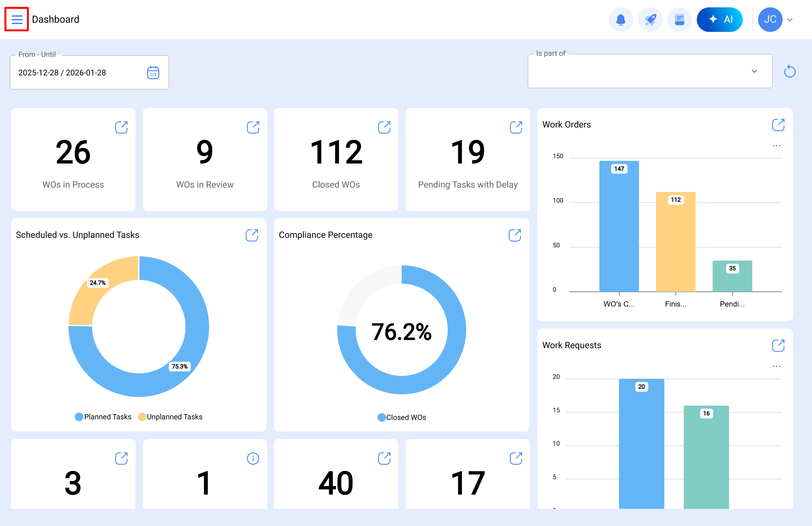Expand the Is part of dropdown
The image size is (812, 526).
754,71
